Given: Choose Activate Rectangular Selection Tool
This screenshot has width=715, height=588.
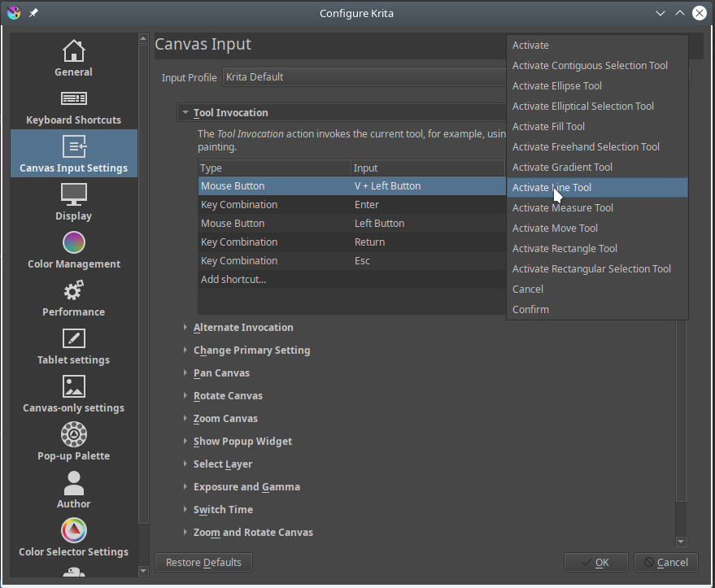Looking at the screenshot, I should tap(597, 269).
